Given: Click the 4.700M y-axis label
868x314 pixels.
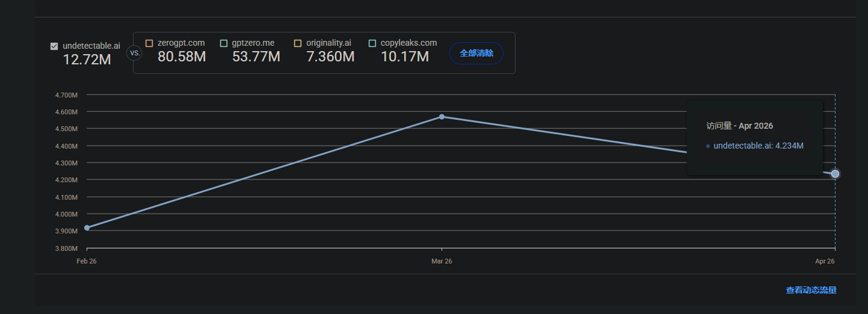Looking at the screenshot, I should (66, 95).
